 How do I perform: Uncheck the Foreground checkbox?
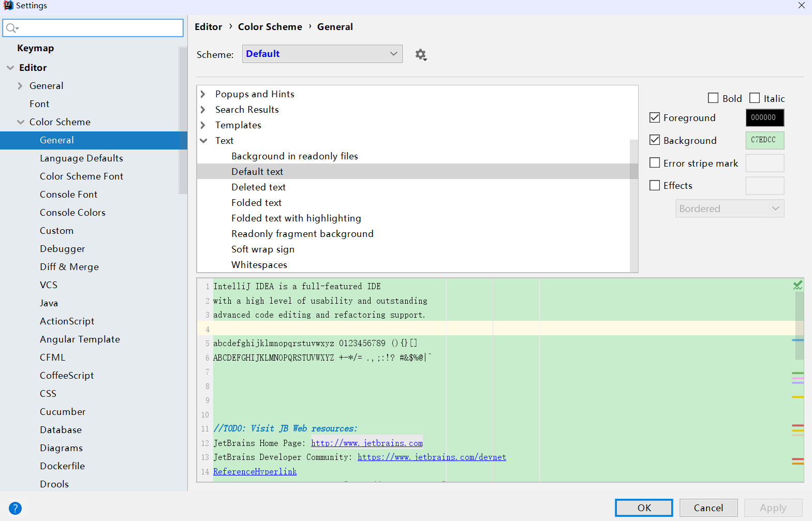pos(655,117)
